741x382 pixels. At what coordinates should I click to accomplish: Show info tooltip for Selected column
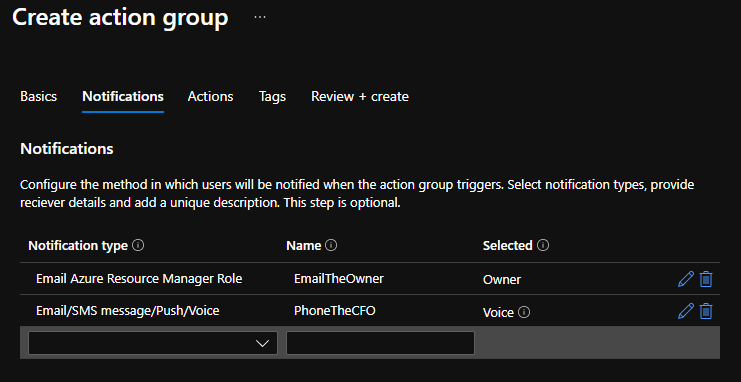pos(543,245)
